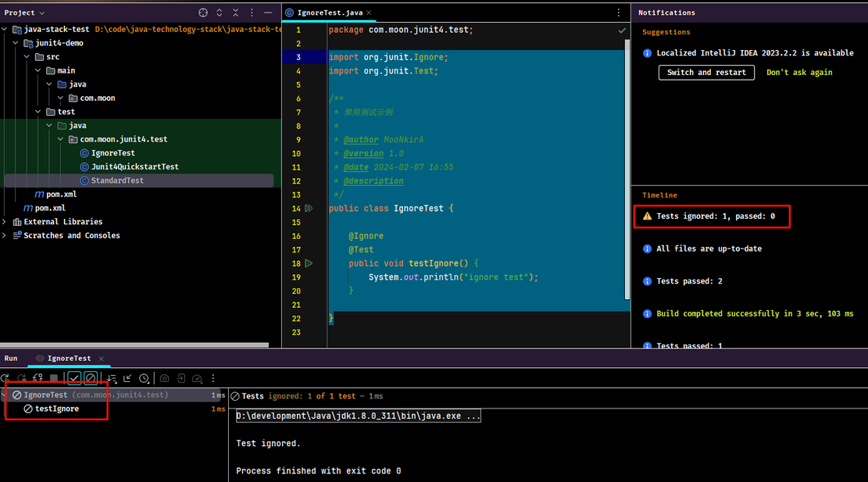Collapse junit4-demo module folder
Screen dimensions: 868x482
pos(16,43)
